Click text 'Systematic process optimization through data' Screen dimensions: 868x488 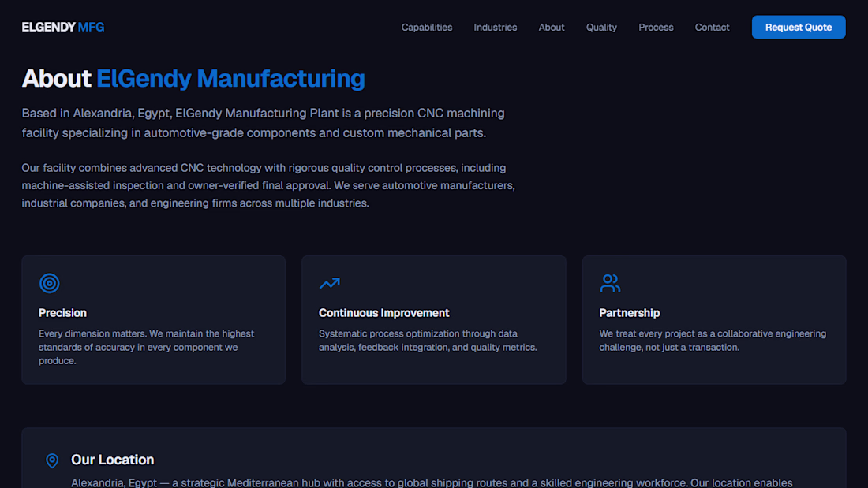tap(428, 341)
